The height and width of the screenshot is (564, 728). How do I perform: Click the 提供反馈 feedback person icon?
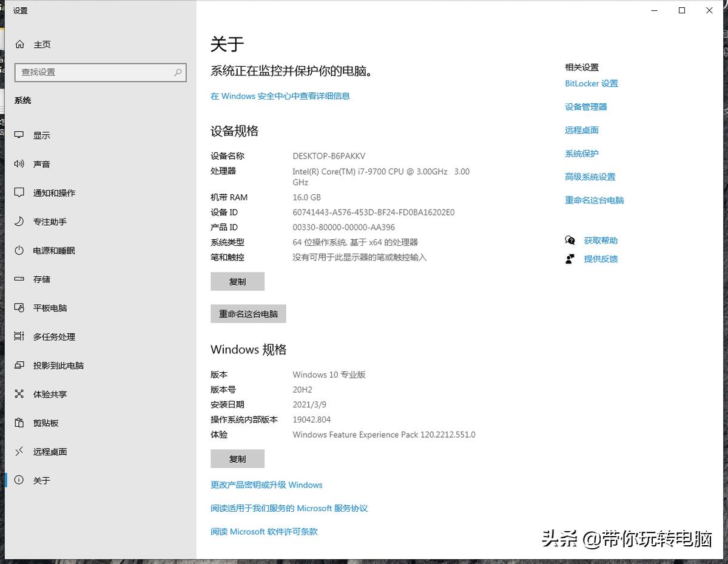pyautogui.click(x=570, y=259)
